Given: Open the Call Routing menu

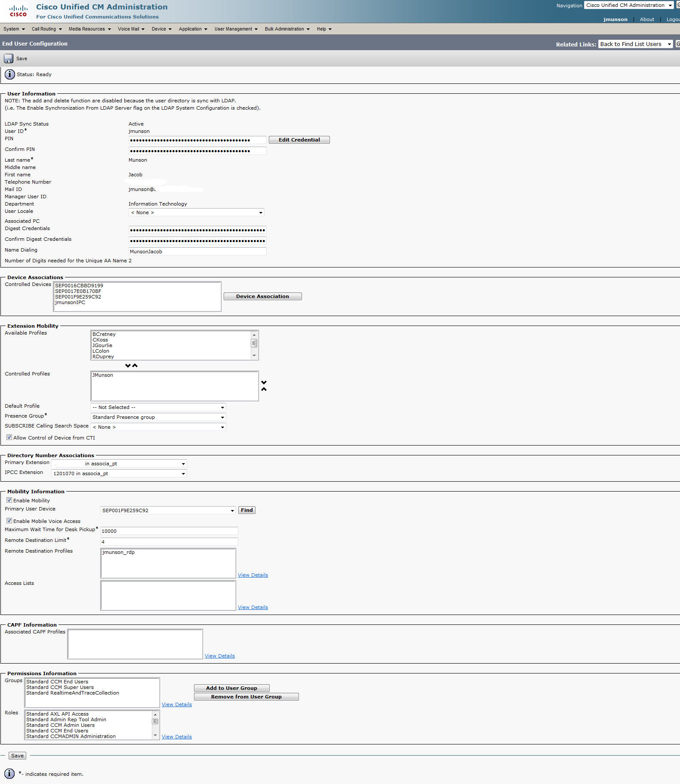Looking at the screenshot, I should 46,29.
